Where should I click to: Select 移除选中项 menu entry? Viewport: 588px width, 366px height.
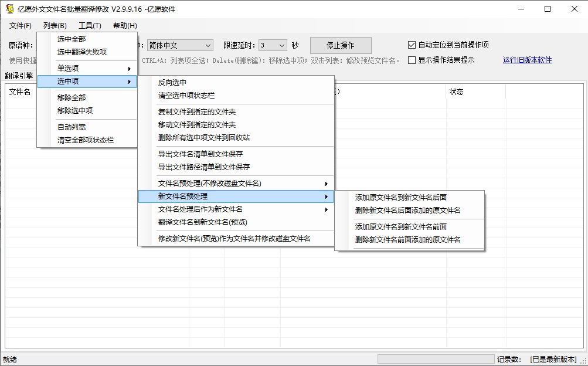coord(87,111)
